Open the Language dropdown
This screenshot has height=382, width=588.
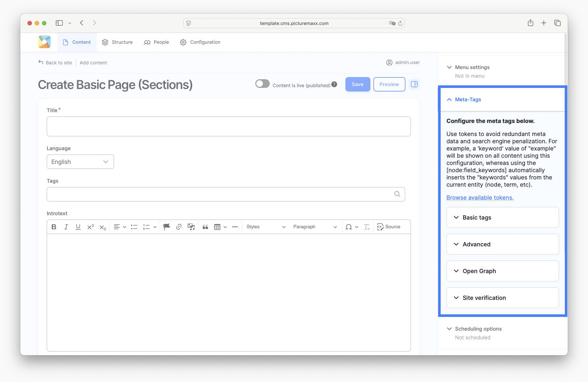coord(80,162)
